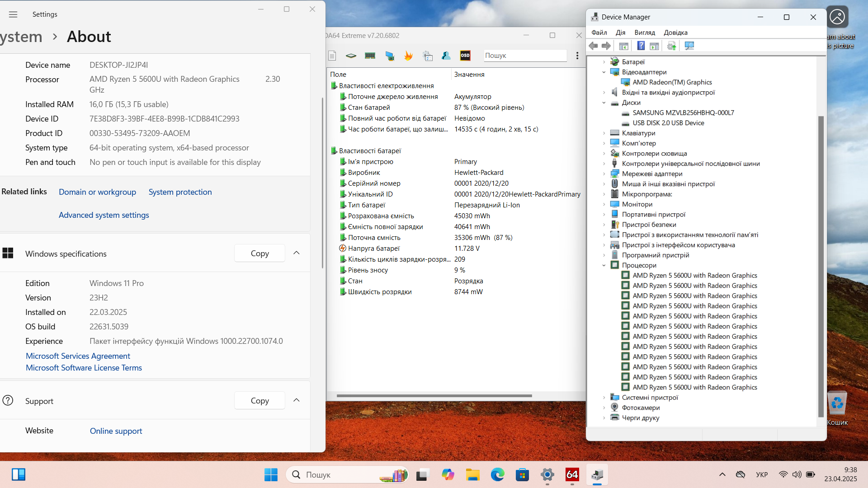Screen dimensions: 868x488
Task: Copy the Windows specifications
Action: coord(259,253)
